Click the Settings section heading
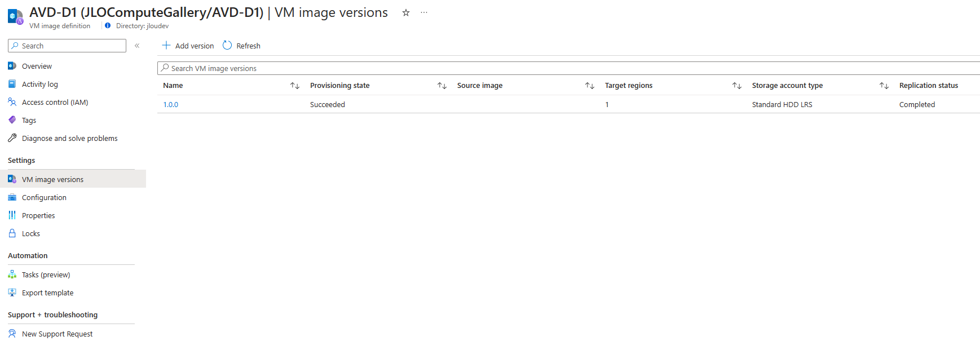 (21, 160)
